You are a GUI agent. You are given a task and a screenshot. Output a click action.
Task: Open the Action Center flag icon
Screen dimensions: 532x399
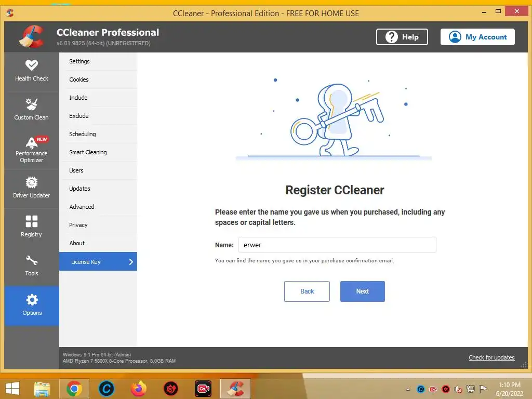[x=483, y=389]
